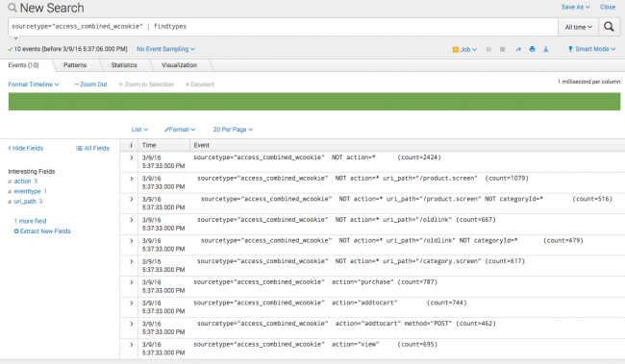Expand the event row with count=617

(x=131, y=261)
